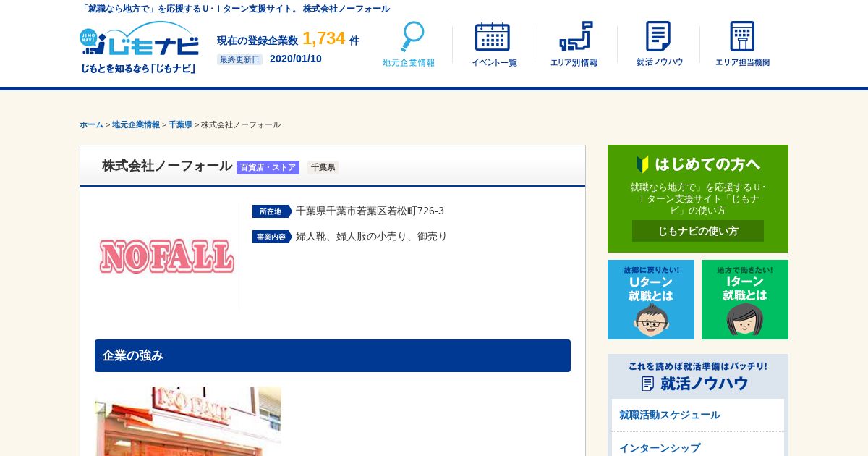Click business description 婦人靴、婦人服の小売り、卸売り
868x456 pixels.
pyautogui.click(x=371, y=236)
